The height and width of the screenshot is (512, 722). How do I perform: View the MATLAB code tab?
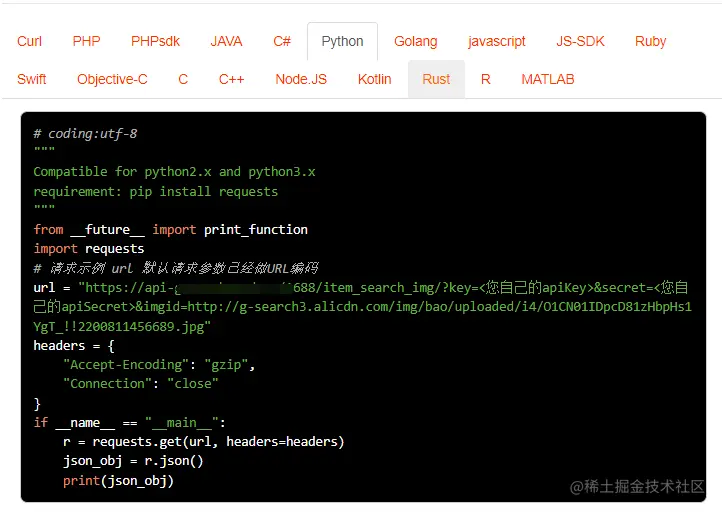(547, 79)
